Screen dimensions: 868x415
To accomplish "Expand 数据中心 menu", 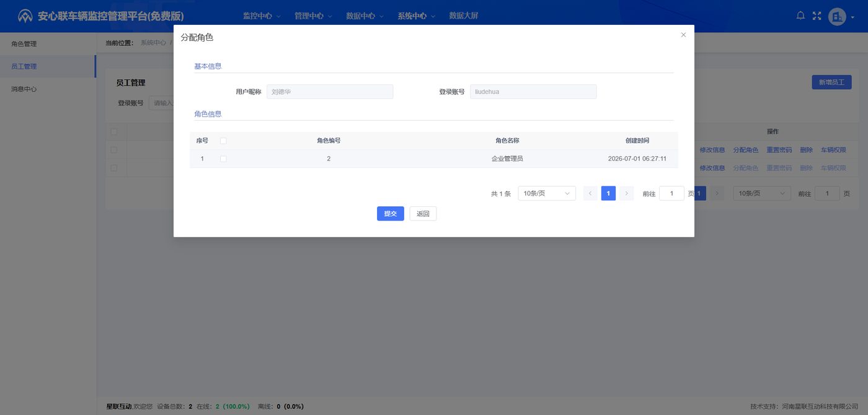I will click(x=365, y=16).
